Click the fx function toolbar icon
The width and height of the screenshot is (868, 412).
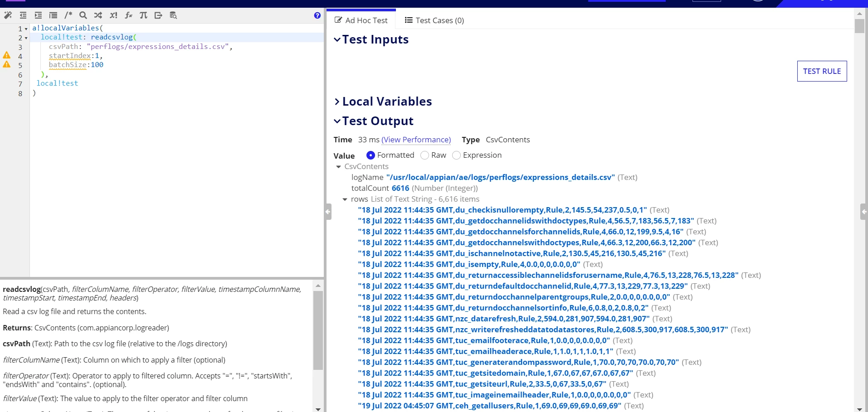click(128, 15)
